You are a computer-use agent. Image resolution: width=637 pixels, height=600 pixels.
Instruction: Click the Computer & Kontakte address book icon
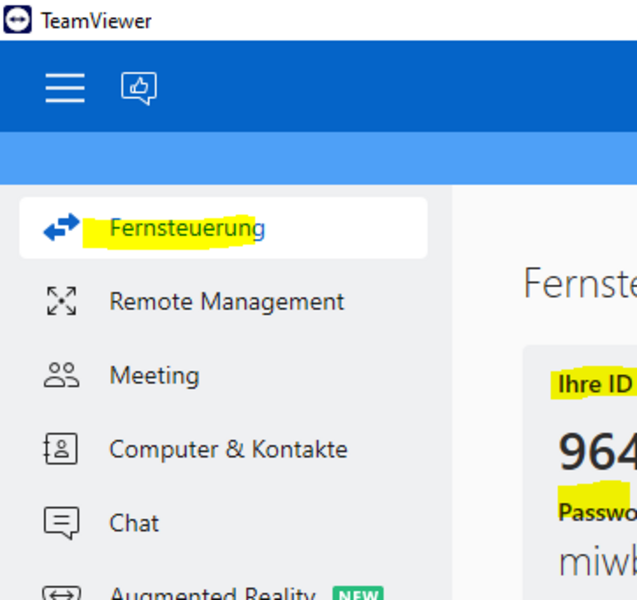tap(61, 449)
